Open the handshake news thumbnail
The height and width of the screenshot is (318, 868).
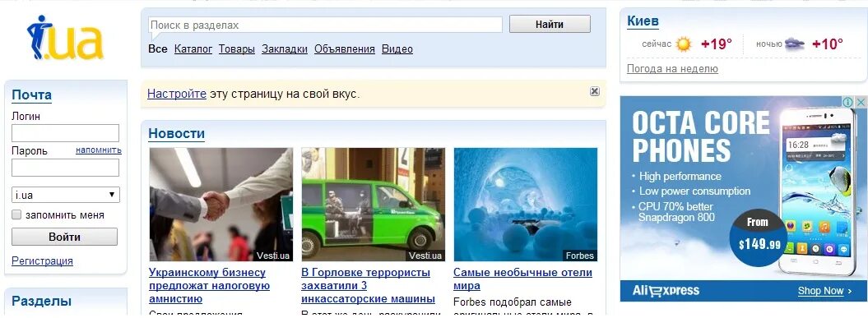point(220,204)
